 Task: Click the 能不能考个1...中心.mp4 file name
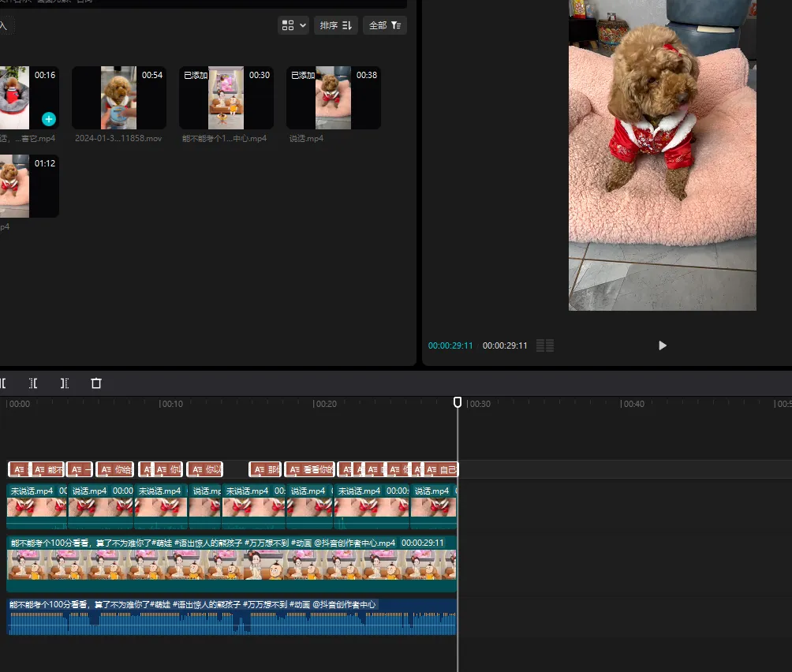(x=224, y=138)
